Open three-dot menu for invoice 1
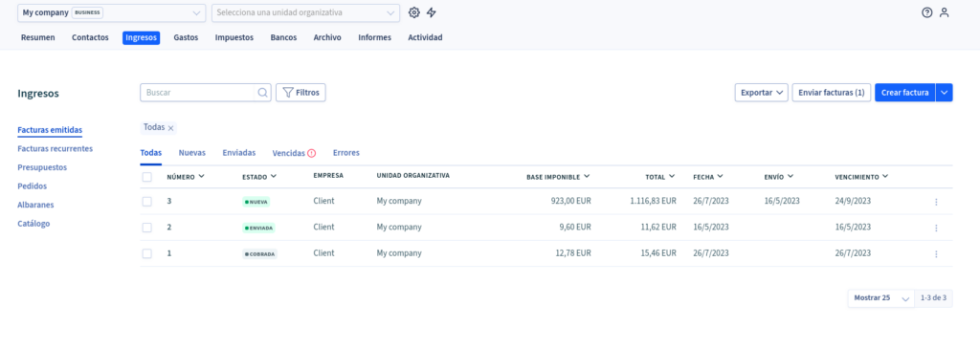The width and height of the screenshot is (980, 349). 936,253
